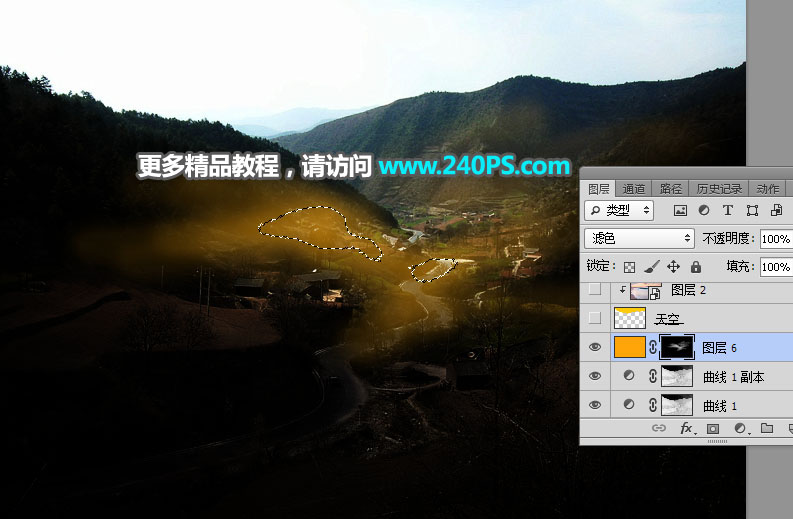Select layer name 图层 2
Viewport: 793px width, 519px height.
[688, 290]
